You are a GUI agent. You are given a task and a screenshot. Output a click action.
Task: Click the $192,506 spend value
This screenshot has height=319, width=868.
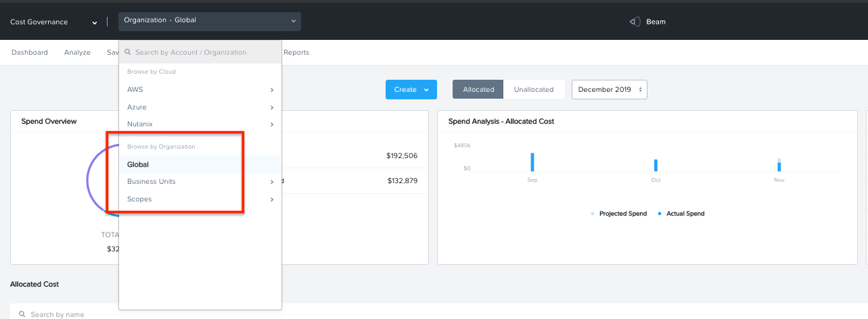(x=402, y=155)
